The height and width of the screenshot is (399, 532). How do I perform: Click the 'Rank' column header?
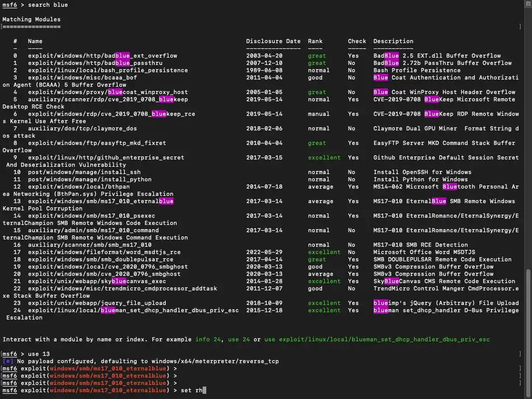(315, 42)
